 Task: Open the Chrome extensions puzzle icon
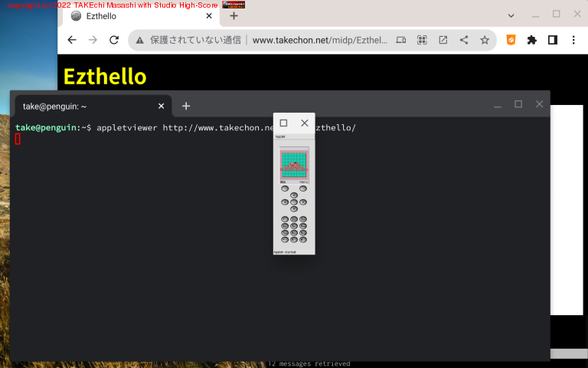[x=532, y=41]
